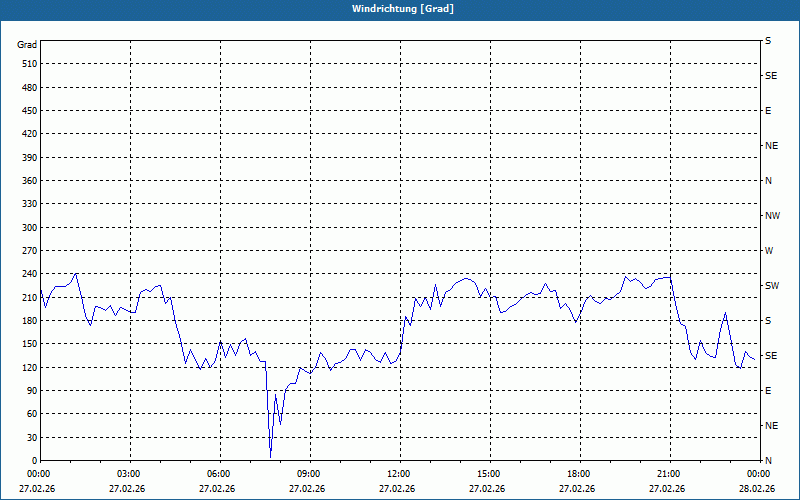Click the 03:00 time axis marker
The height and width of the screenshot is (500, 800).
tap(128, 474)
